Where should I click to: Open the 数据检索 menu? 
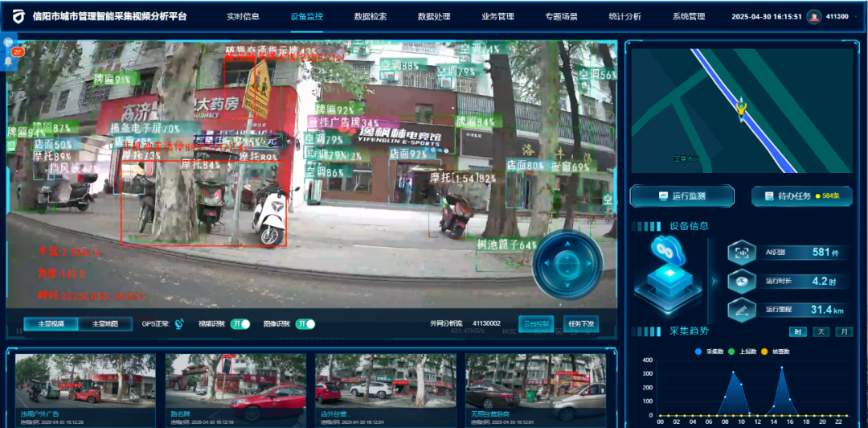click(x=371, y=16)
